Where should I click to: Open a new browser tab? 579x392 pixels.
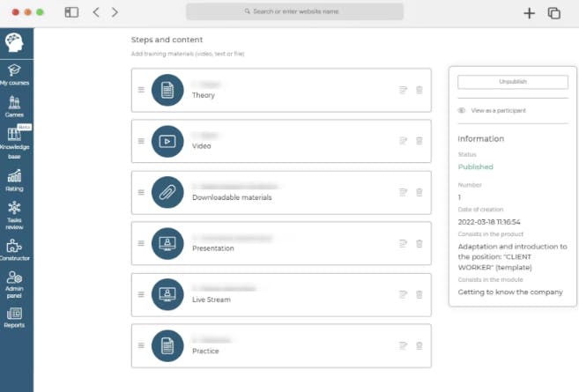529,12
